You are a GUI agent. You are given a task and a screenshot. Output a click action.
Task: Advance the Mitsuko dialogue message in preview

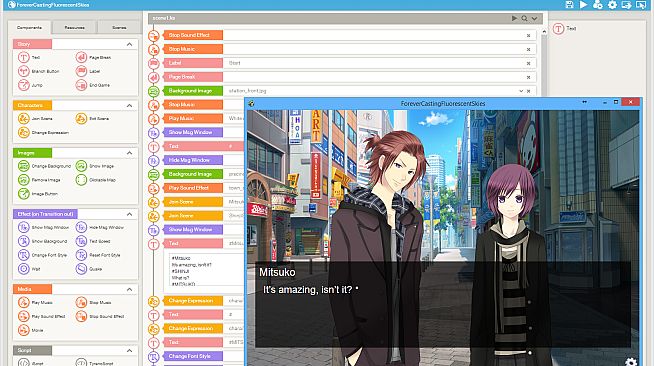coord(443,304)
